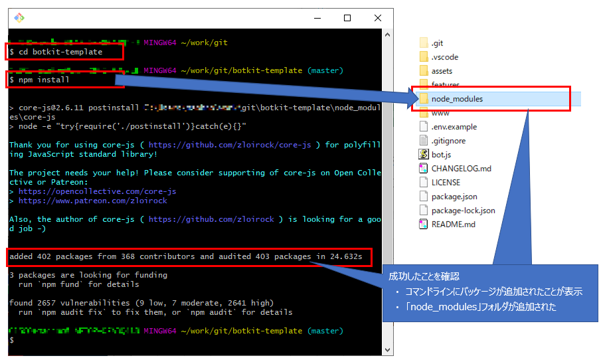Click the final empty $ prompt line
The image size is (603, 364).
(12, 340)
